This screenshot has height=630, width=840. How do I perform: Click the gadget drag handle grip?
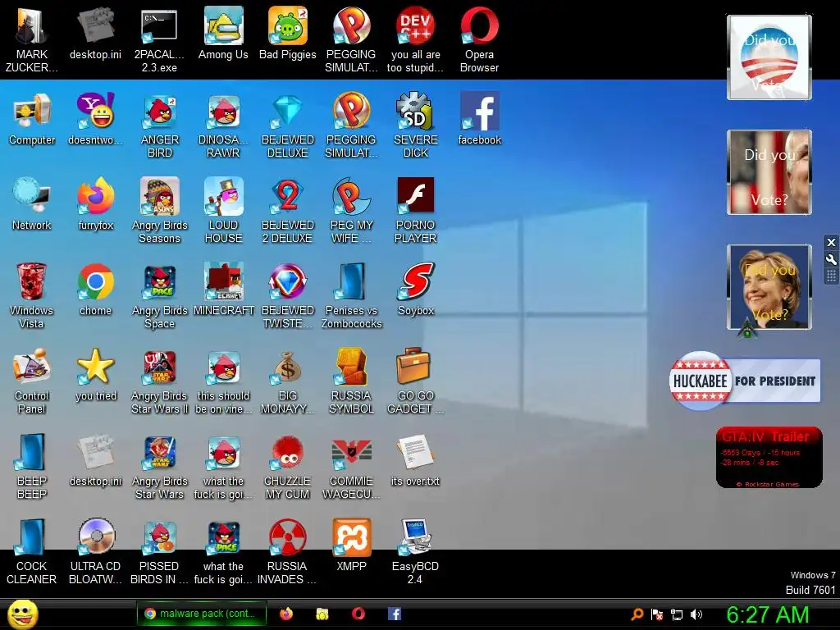tap(831, 276)
